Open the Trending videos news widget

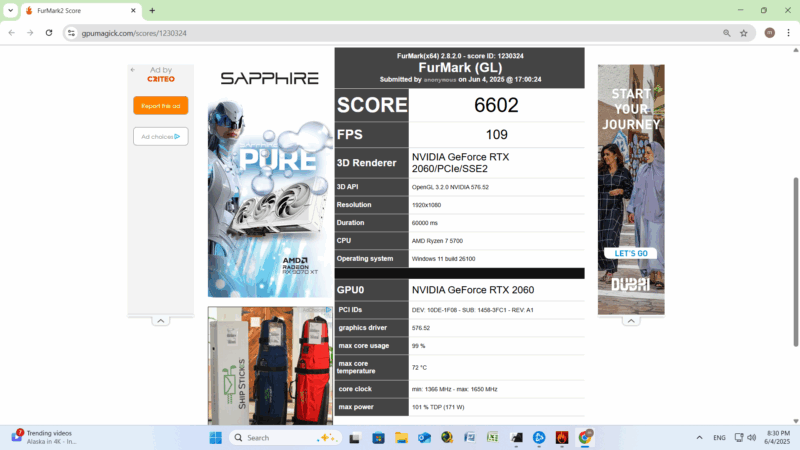tap(44, 437)
